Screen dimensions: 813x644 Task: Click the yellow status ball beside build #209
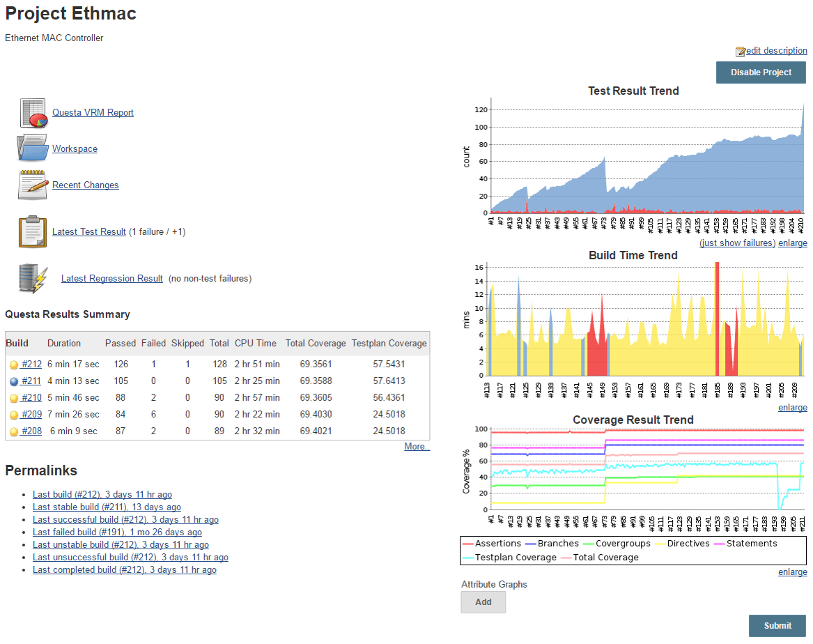pyautogui.click(x=15, y=414)
